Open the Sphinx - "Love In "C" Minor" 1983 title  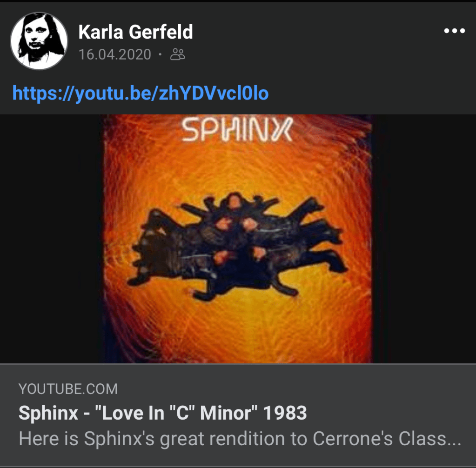(163, 413)
